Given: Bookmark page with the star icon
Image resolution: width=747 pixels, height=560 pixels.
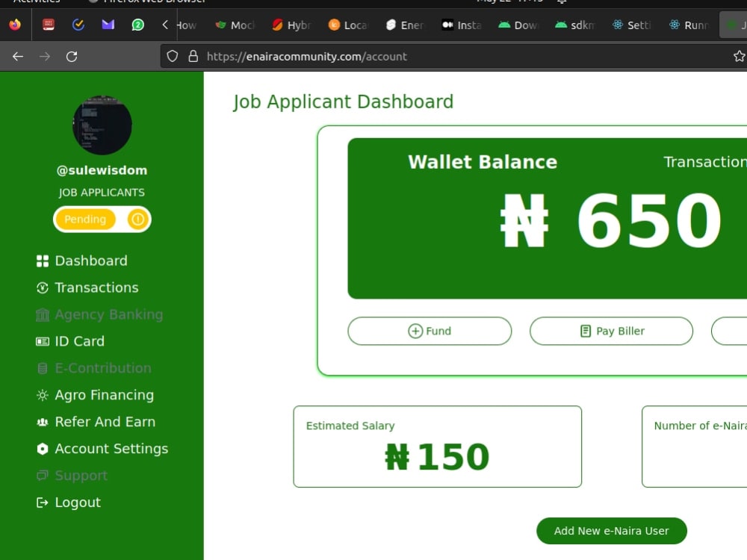Looking at the screenshot, I should pyautogui.click(x=739, y=57).
